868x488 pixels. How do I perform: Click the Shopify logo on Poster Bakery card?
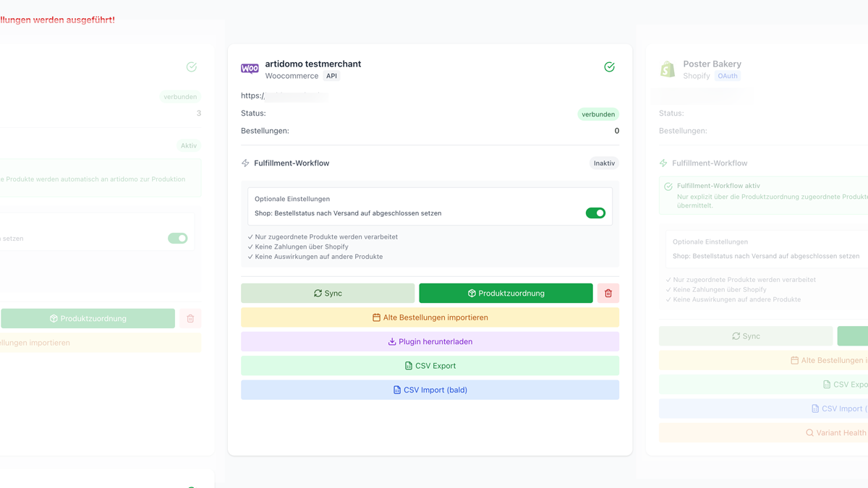click(668, 69)
